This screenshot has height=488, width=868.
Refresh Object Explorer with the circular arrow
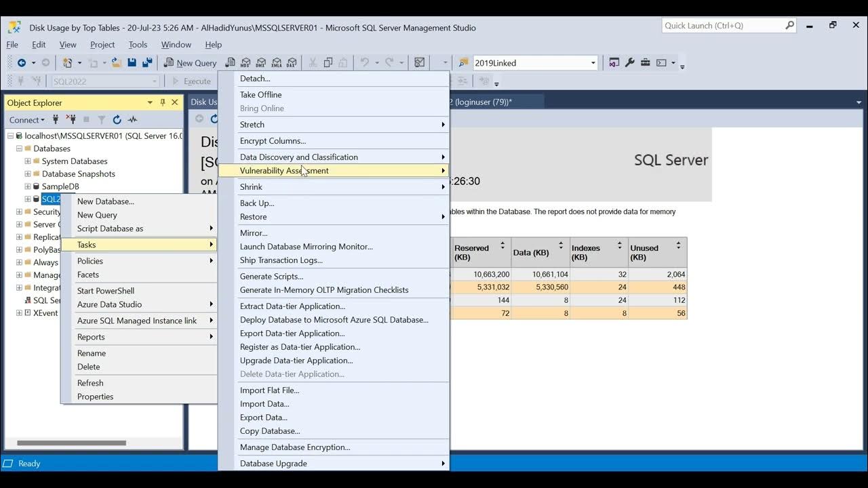[117, 120]
